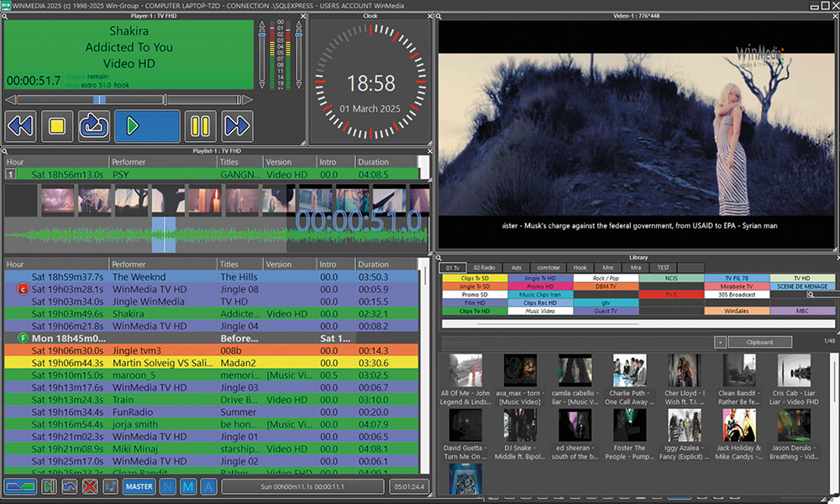840x504 pixels.
Task: Click the music note icon in playlist toolbar
Action: (110, 487)
